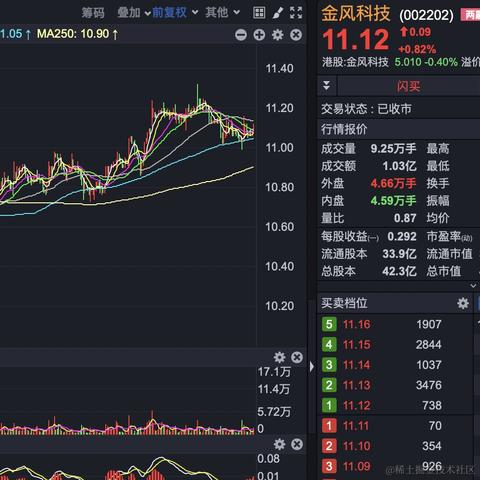Click the 流通股本 33.9亿 value

[x=399, y=254]
